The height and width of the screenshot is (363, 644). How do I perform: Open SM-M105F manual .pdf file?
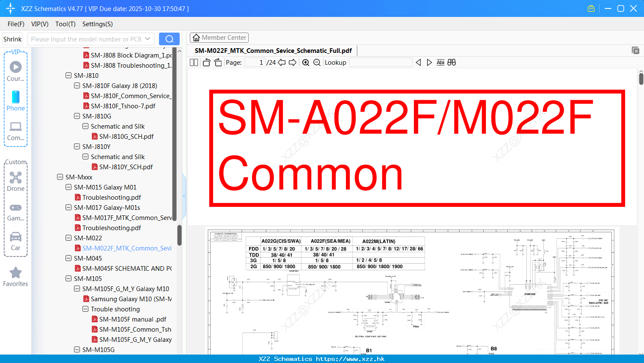133,319
